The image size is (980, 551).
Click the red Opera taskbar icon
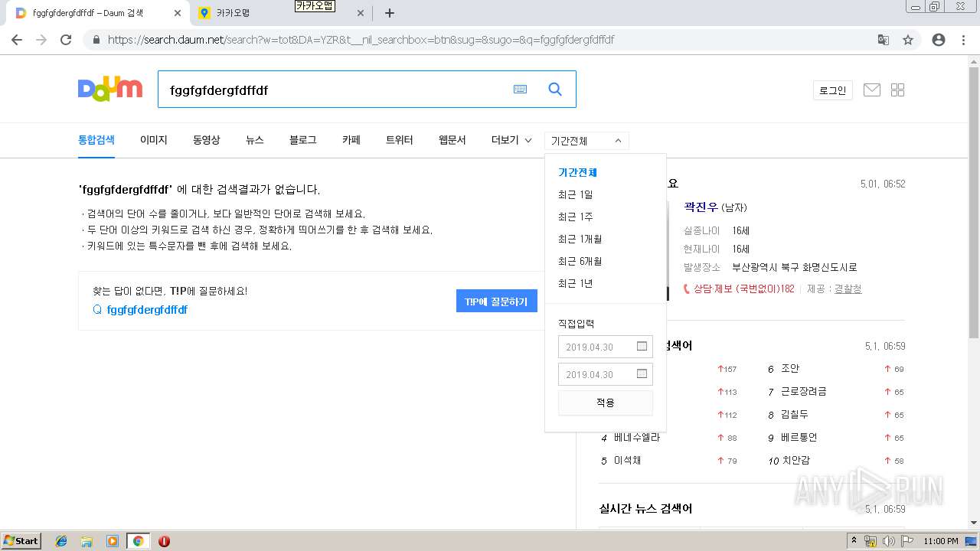(x=164, y=541)
